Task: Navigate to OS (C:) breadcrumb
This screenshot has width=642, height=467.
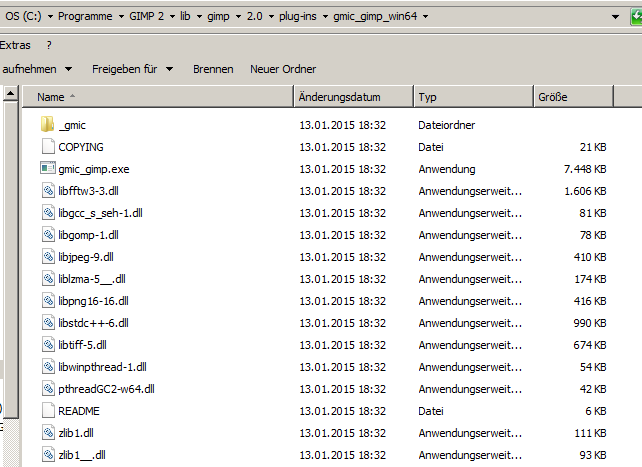Action: [x=23, y=16]
